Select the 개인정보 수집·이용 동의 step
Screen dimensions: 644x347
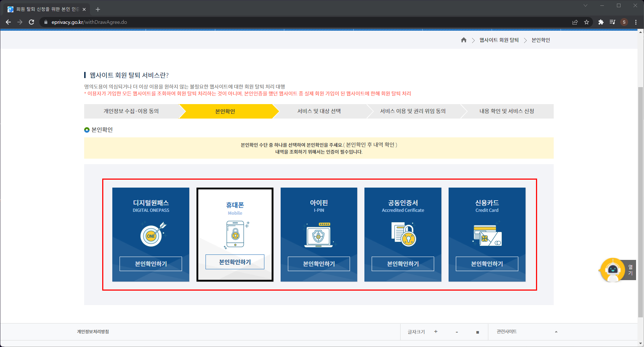(x=131, y=111)
